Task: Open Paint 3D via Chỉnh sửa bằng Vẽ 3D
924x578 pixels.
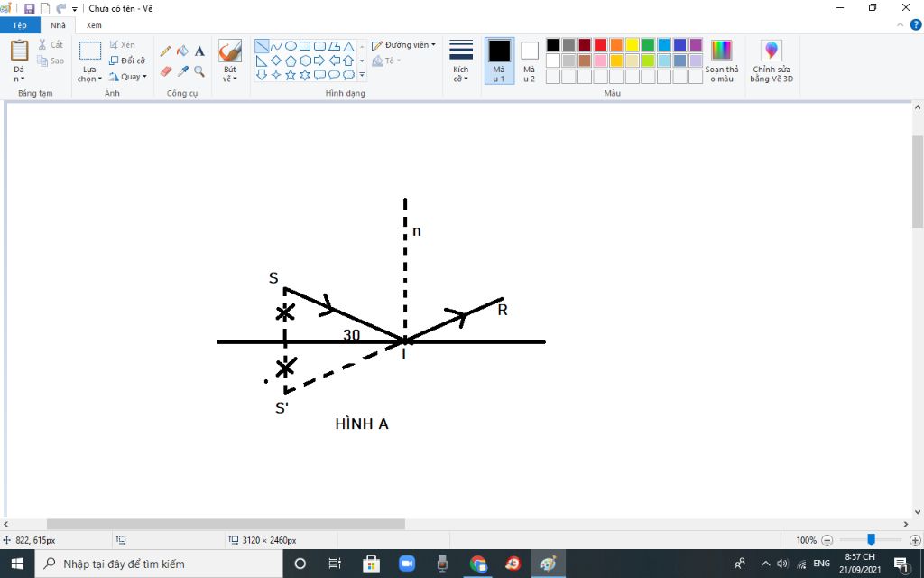Action: tap(771, 61)
